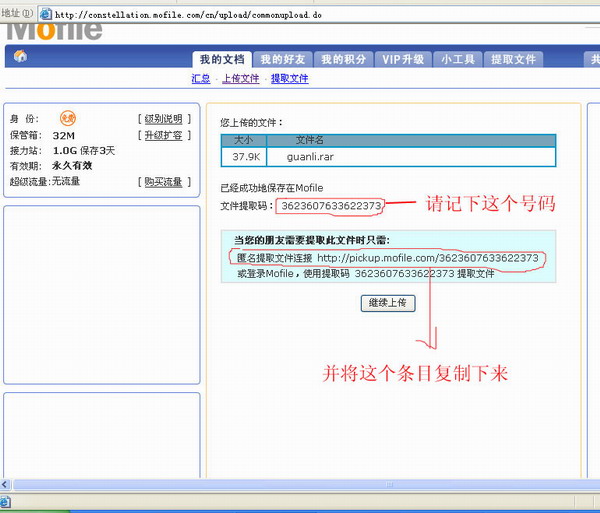This screenshot has width=600, height=513.
Task: Click the 提取文件 link under the tabs
Action: tap(290, 78)
